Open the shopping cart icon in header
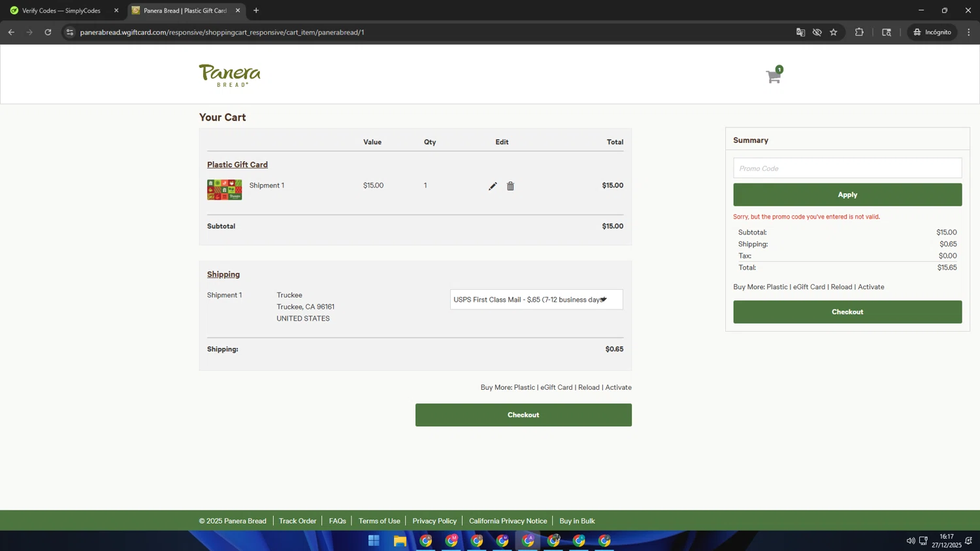 [774, 75]
